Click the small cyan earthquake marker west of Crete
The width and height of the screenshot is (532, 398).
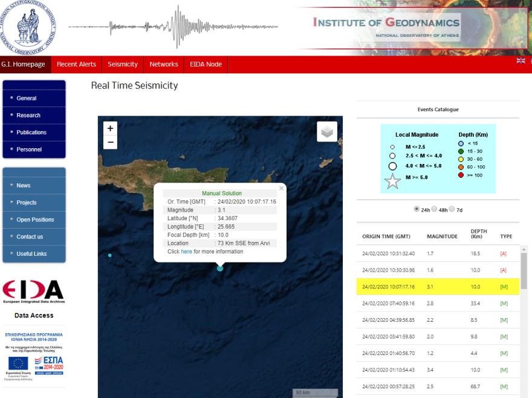[109, 255]
